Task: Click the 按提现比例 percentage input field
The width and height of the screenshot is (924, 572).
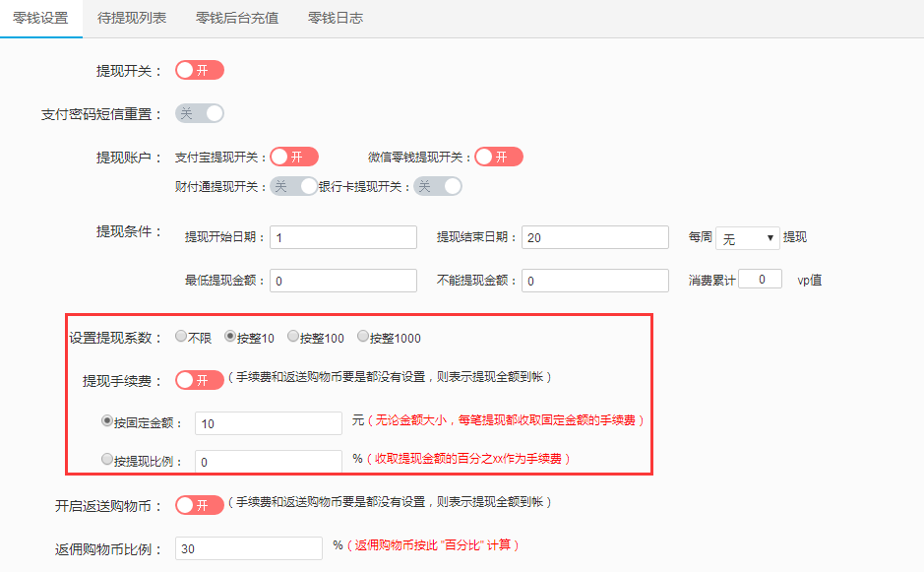Action: tap(269, 462)
